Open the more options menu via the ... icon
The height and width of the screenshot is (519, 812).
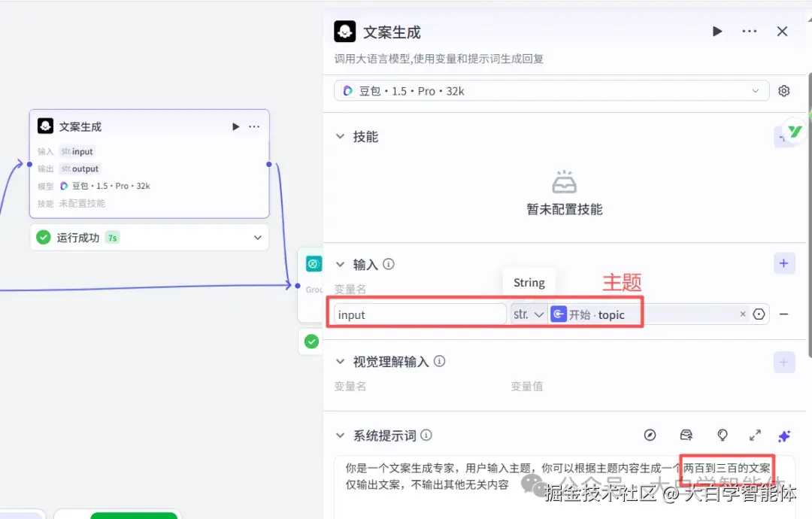[x=750, y=32]
